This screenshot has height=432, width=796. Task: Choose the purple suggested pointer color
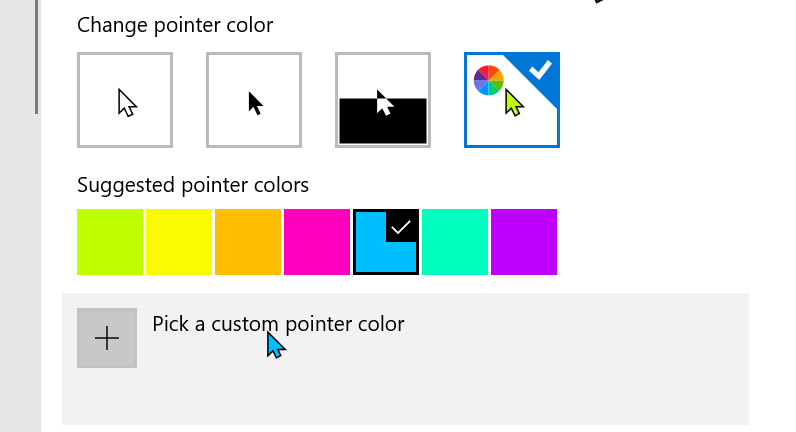point(524,242)
